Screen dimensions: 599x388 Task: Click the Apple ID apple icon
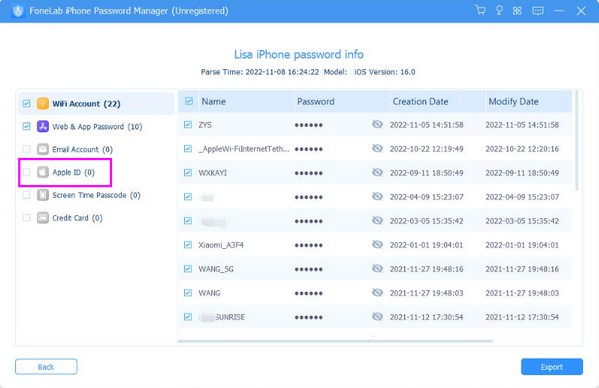pos(43,172)
